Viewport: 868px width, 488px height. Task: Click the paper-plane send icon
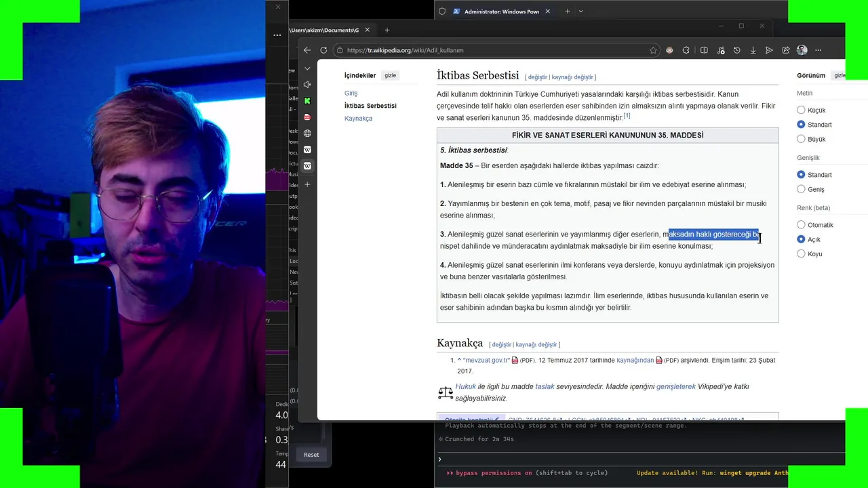(x=769, y=50)
